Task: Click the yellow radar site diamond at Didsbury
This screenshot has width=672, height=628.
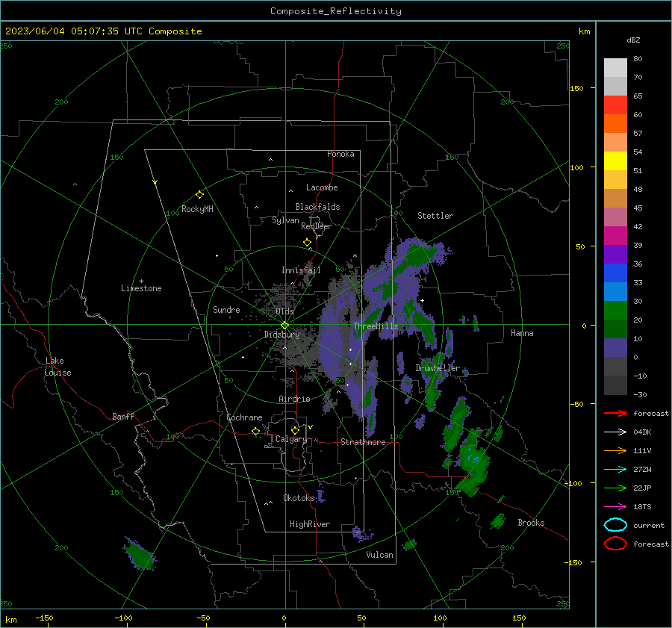Action: pos(284,326)
